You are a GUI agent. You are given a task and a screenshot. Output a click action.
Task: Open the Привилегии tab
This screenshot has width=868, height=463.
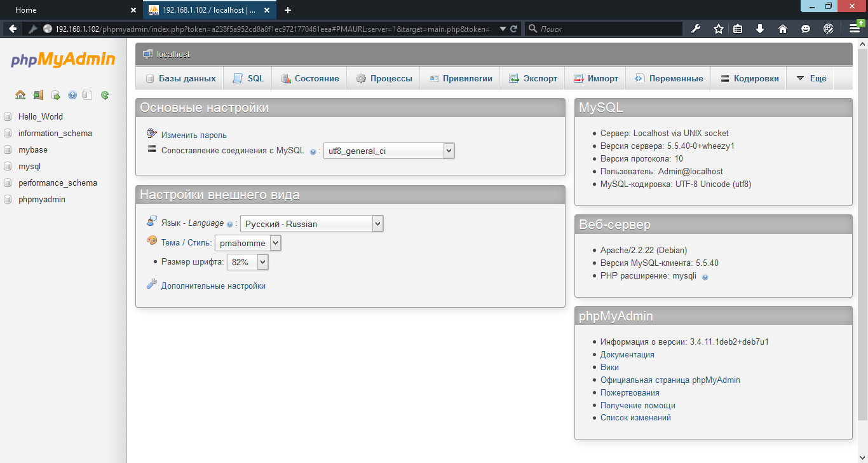[x=460, y=78]
